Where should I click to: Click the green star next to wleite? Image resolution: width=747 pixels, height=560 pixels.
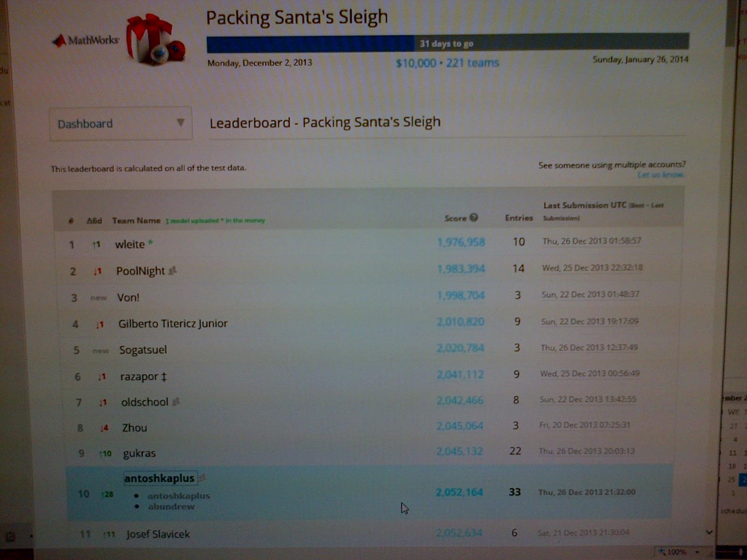150,243
